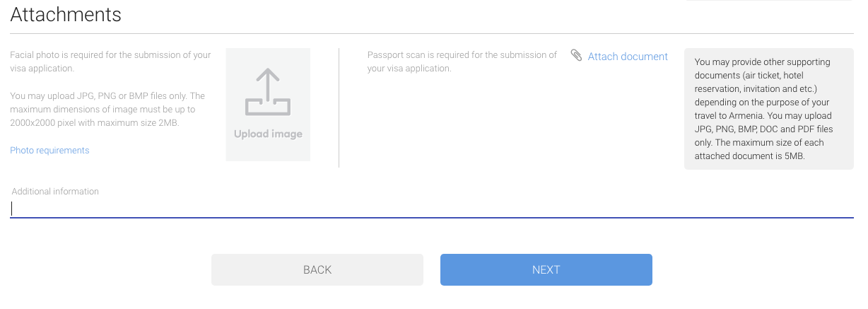This screenshot has width=868, height=309.
Task: Click the "Additional information" field label
Action: click(55, 191)
